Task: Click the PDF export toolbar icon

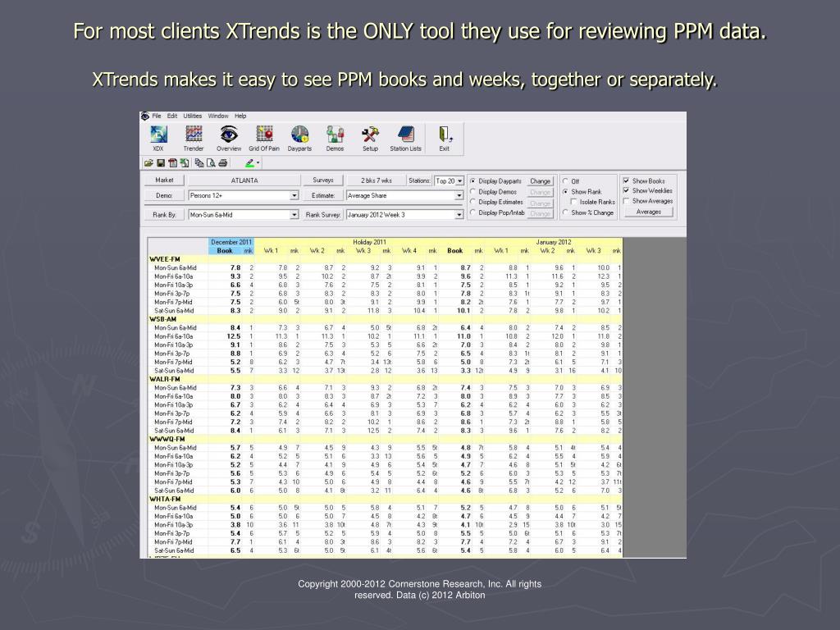Action: click(172, 163)
